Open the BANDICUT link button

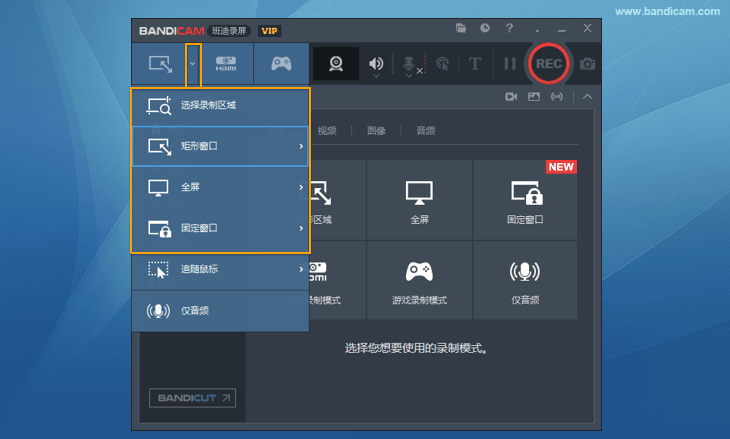point(192,398)
